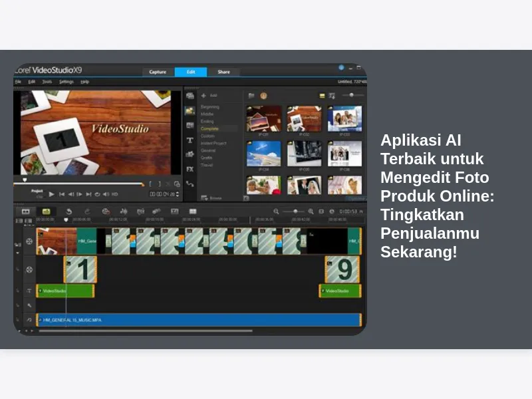Open Track Motion icon in toolbar
The width and height of the screenshot is (532, 399).
tap(156, 211)
